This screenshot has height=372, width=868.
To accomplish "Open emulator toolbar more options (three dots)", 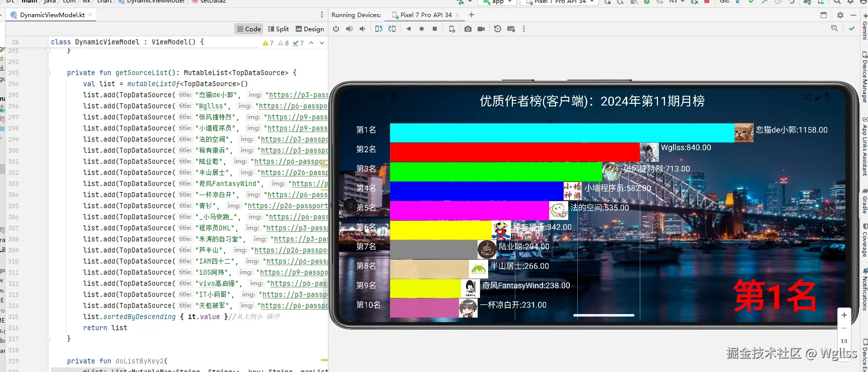I will coord(524,29).
